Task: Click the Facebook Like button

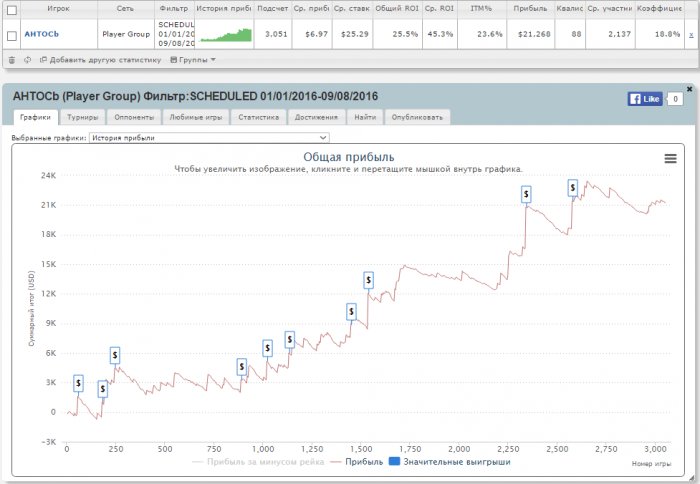Action: 645,99
